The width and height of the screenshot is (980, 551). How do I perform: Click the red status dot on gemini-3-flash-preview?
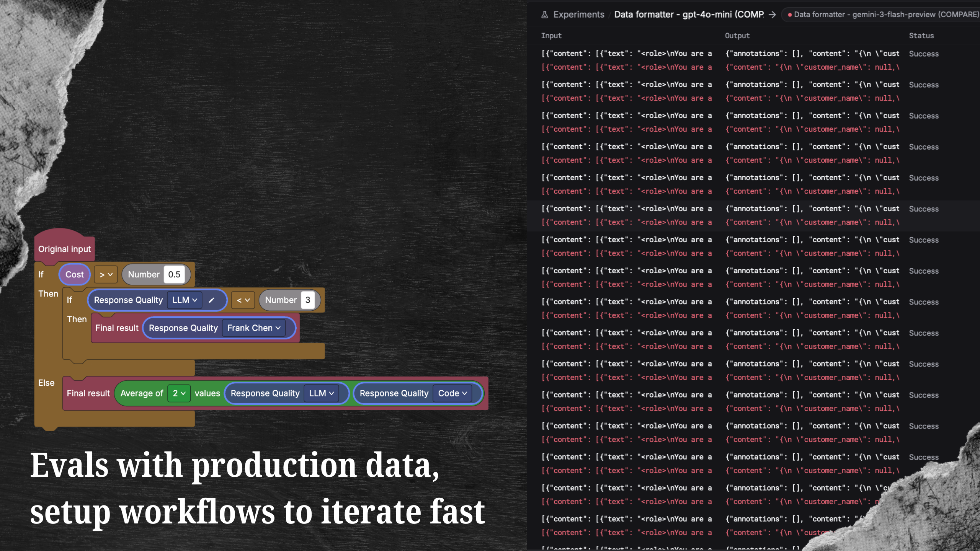pyautogui.click(x=790, y=15)
